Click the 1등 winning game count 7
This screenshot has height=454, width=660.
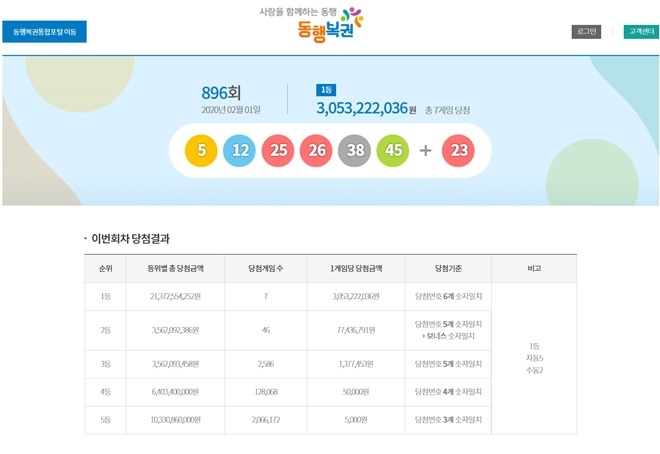(x=266, y=297)
